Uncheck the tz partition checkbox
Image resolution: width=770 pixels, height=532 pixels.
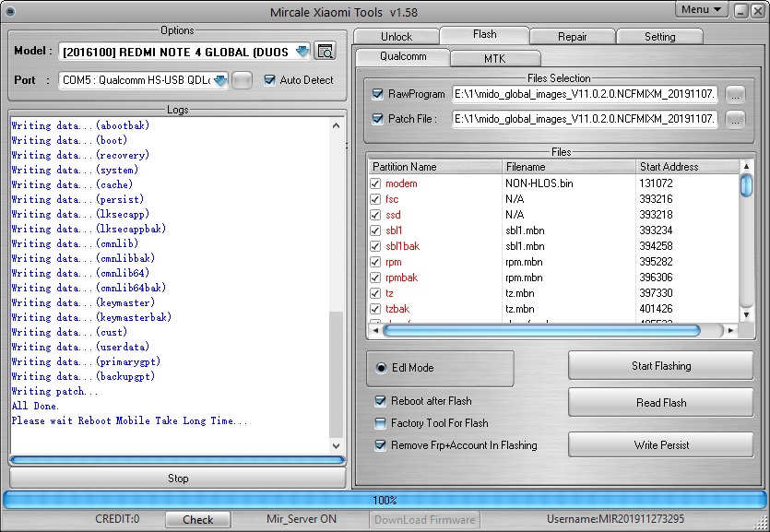pos(375,293)
